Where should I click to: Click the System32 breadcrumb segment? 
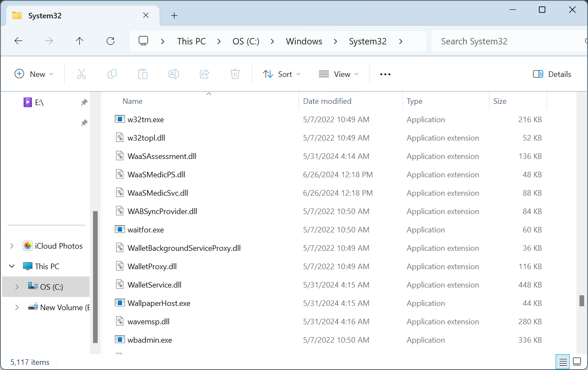click(368, 41)
